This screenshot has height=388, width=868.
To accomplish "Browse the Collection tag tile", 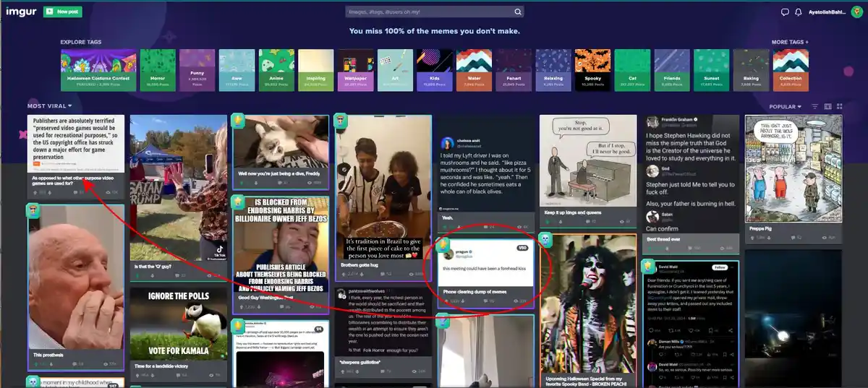I will (791, 70).
